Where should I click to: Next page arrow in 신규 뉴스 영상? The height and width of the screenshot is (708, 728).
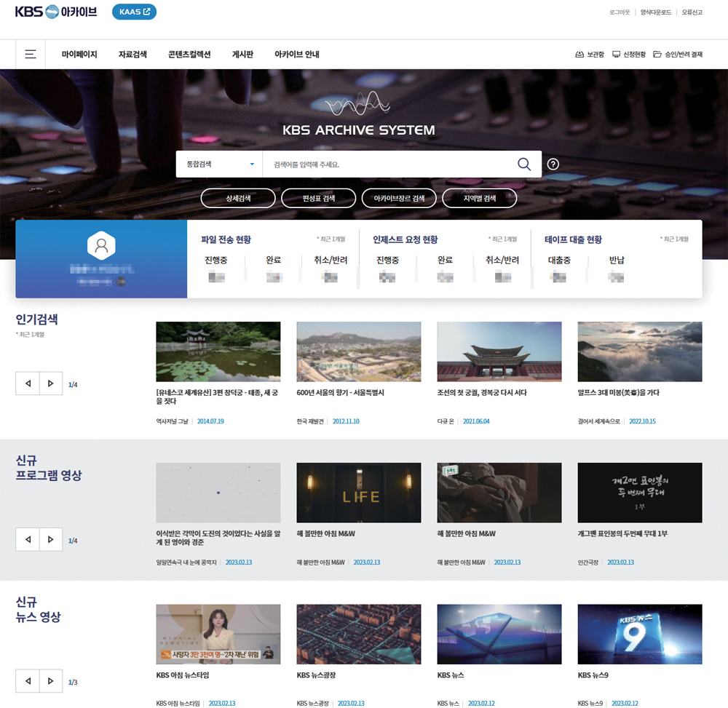(51, 680)
